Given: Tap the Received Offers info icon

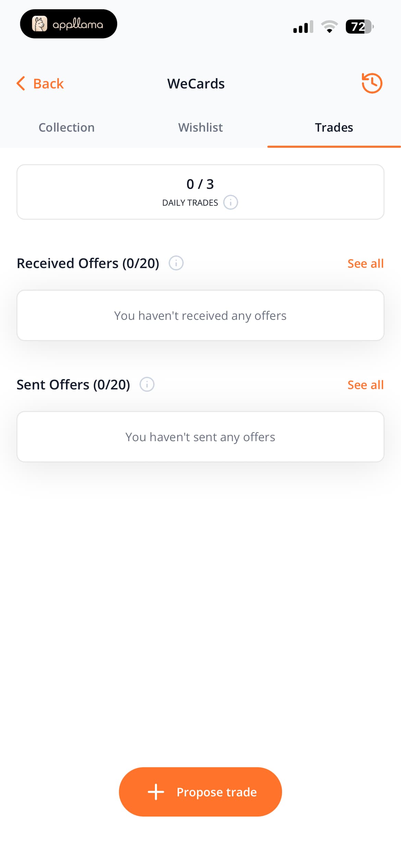Looking at the screenshot, I should (176, 263).
